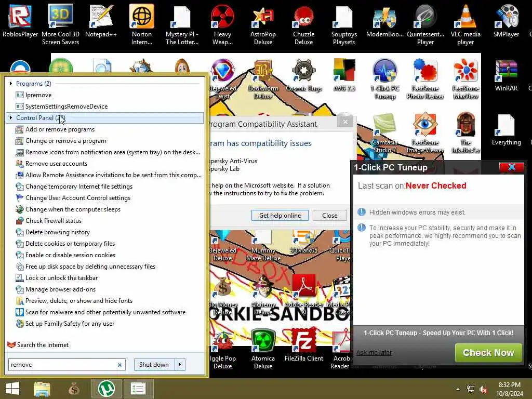The height and width of the screenshot is (399, 532).
Task: Click Get help online button
Action: tap(280, 216)
